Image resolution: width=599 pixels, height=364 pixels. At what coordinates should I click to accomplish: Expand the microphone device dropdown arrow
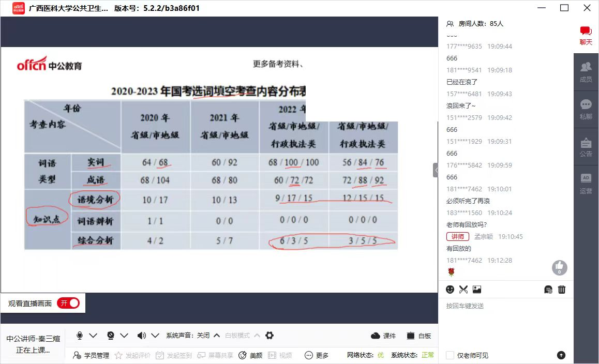coord(93,336)
